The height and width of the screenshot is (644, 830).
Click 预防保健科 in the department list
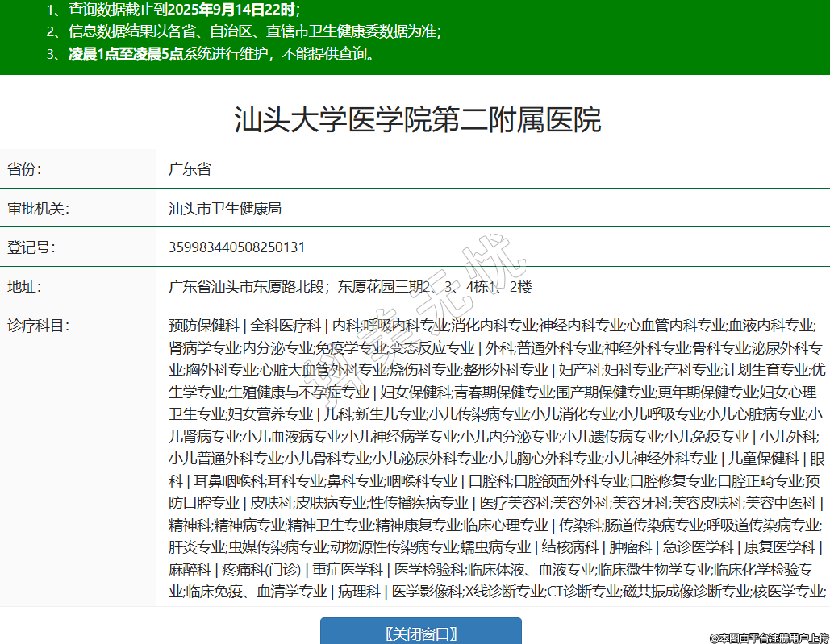[204, 326]
